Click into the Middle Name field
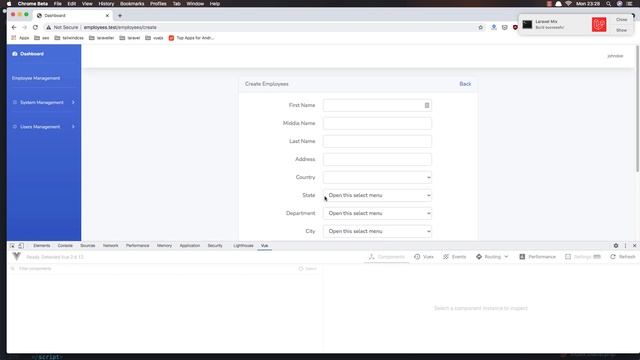This screenshot has height=360, width=640. pyautogui.click(x=377, y=123)
